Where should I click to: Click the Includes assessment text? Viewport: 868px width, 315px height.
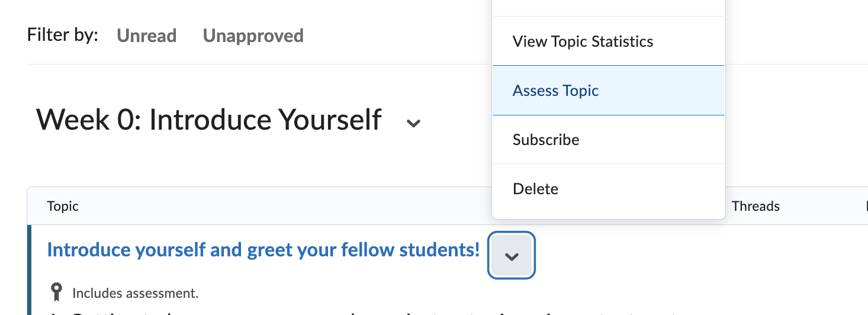point(135,292)
